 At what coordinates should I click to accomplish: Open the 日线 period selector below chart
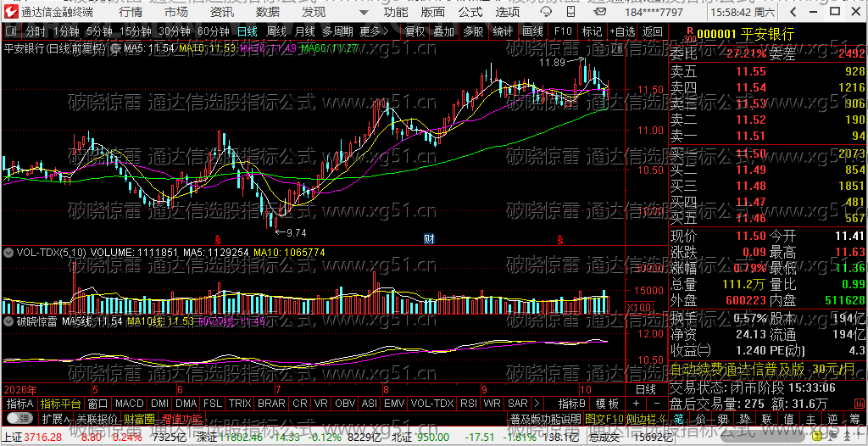click(645, 389)
